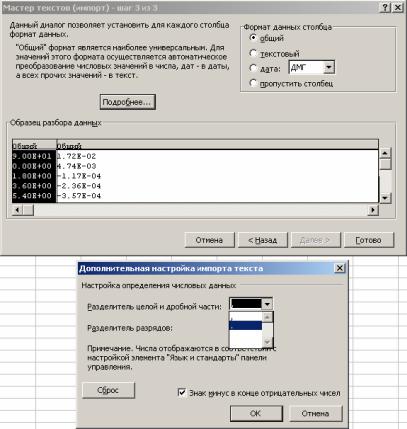The width and height of the screenshot is (407, 429).
Task: Click the 1.72E-02 value in preview
Action: (76, 156)
